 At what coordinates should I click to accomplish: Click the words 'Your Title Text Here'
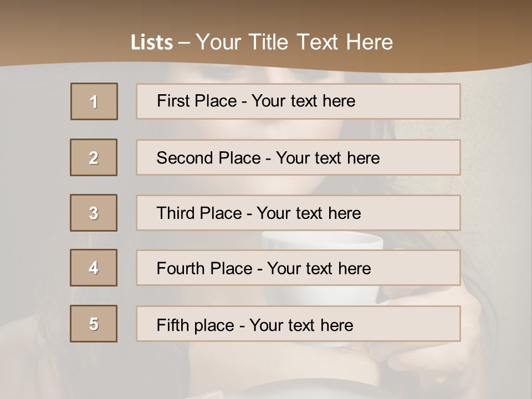(x=294, y=42)
